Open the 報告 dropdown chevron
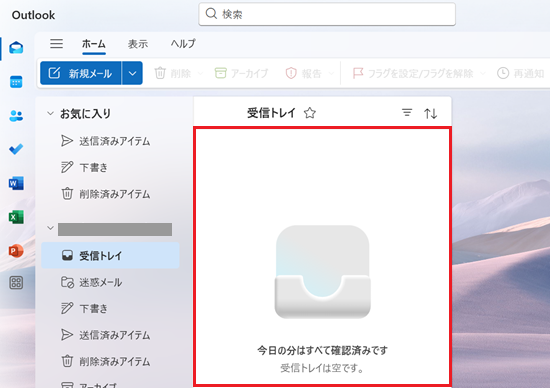This screenshot has height=388, width=550. click(331, 74)
